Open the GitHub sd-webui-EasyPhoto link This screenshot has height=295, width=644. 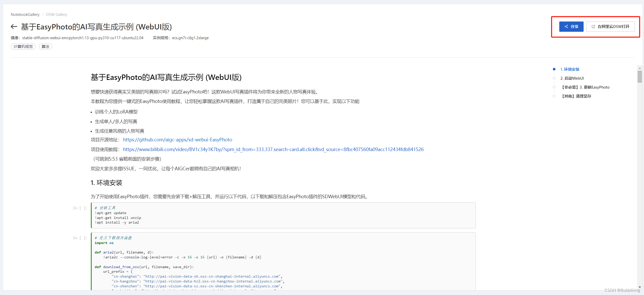(177, 140)
